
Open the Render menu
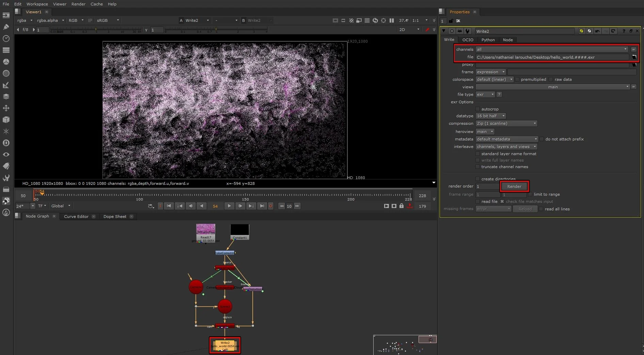78,4
